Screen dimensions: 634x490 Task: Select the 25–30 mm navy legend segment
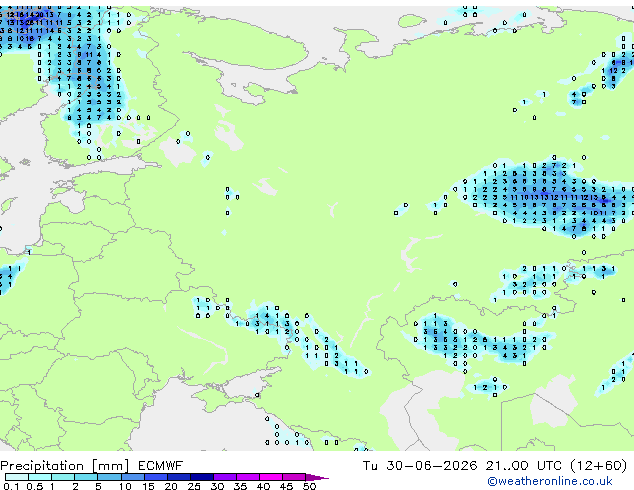coord(202,477)
